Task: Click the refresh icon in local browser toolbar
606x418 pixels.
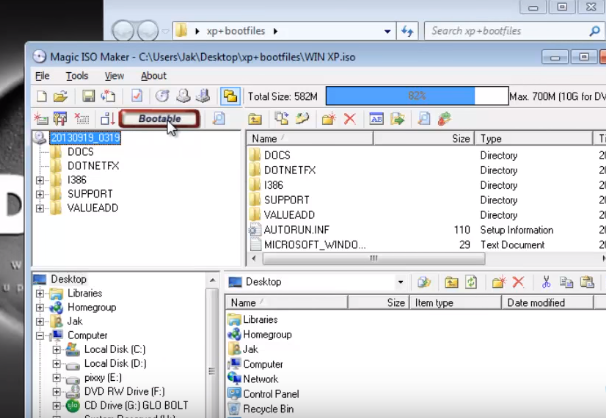Action: click(x=471, y=282)
